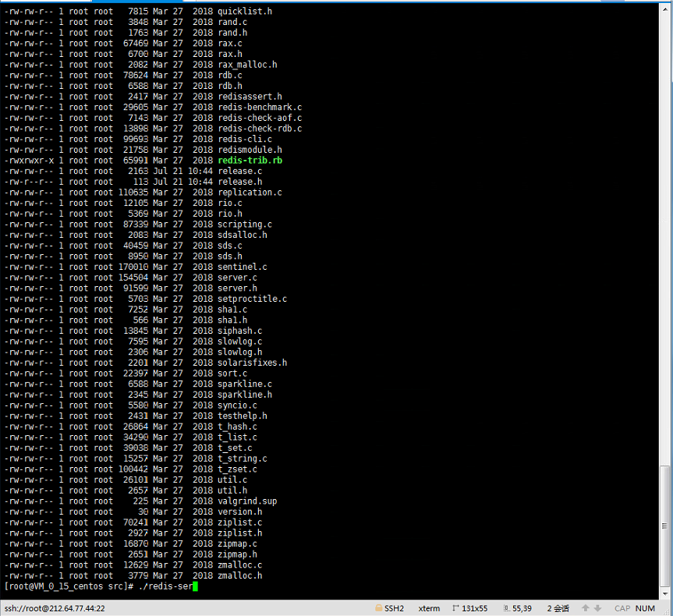
Task: Click the zmalloc.c file name
Action: 239,565
